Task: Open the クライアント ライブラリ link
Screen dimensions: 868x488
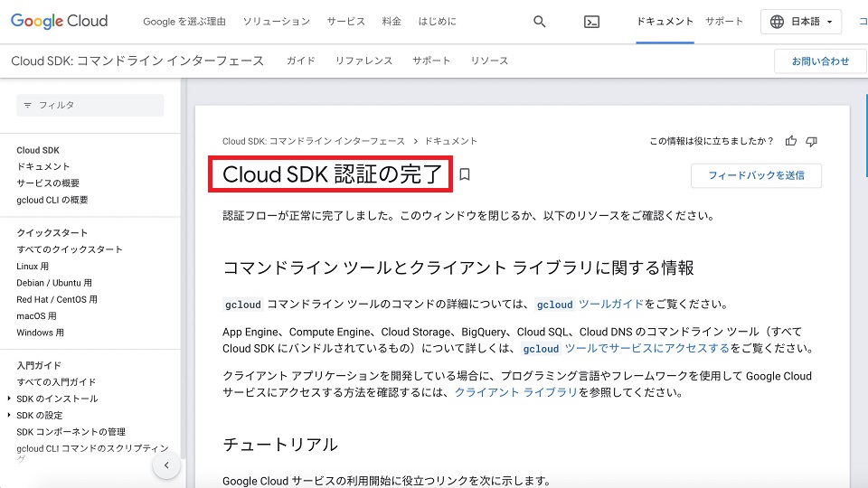Action: coord(516,393)
